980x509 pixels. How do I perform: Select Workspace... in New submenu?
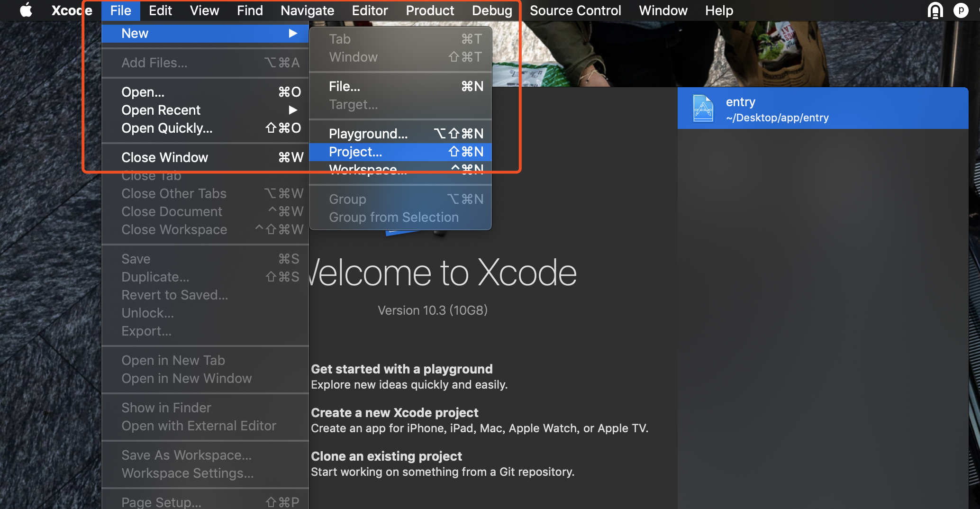[x=400, y=169]
